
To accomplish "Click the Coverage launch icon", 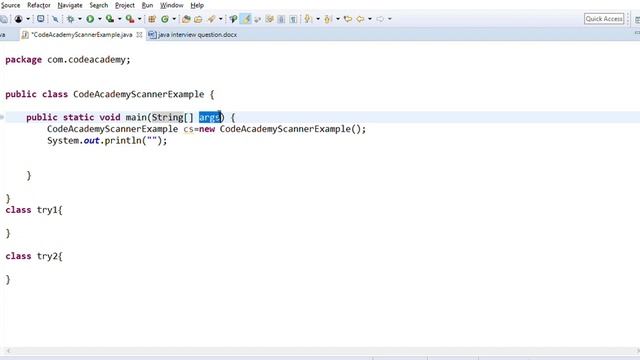I will 110,19.
